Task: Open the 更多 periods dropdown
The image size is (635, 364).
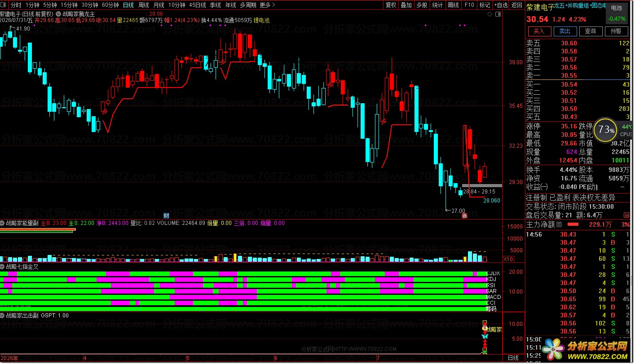Action: 268,5
